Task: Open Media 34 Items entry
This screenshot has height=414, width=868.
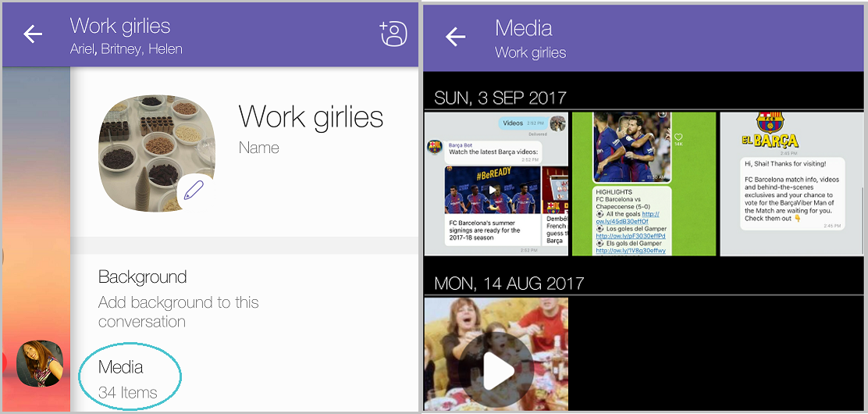Action: [129, 379]
